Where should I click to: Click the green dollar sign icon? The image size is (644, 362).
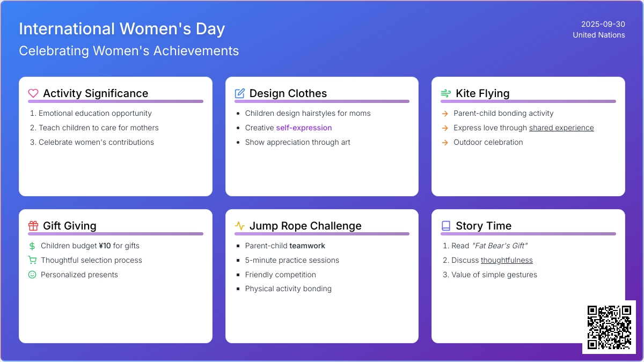[x=32, y=246]
